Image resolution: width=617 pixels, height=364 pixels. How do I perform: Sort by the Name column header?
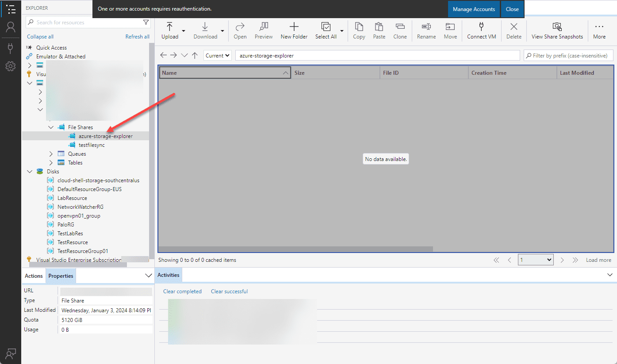tap(225, 73)
